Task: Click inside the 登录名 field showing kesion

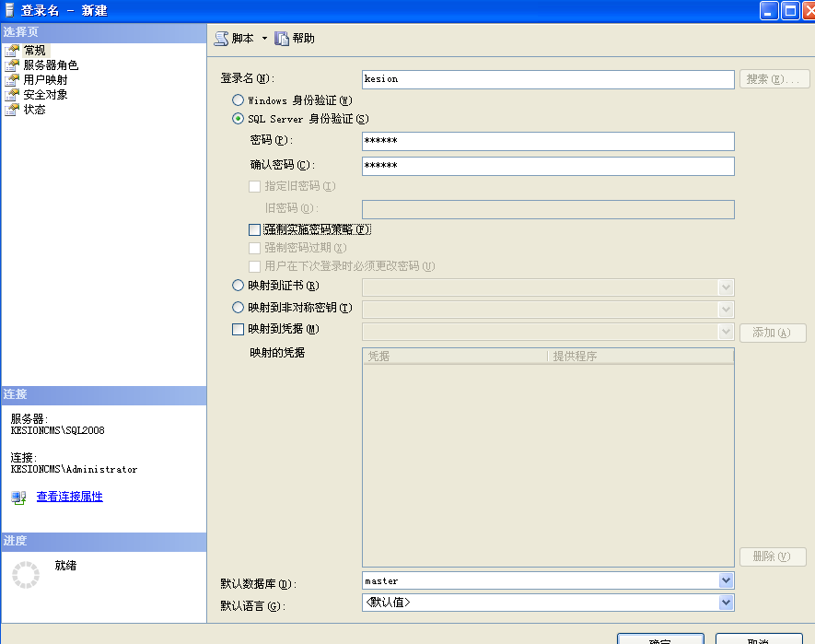Action: click(543, 78)
